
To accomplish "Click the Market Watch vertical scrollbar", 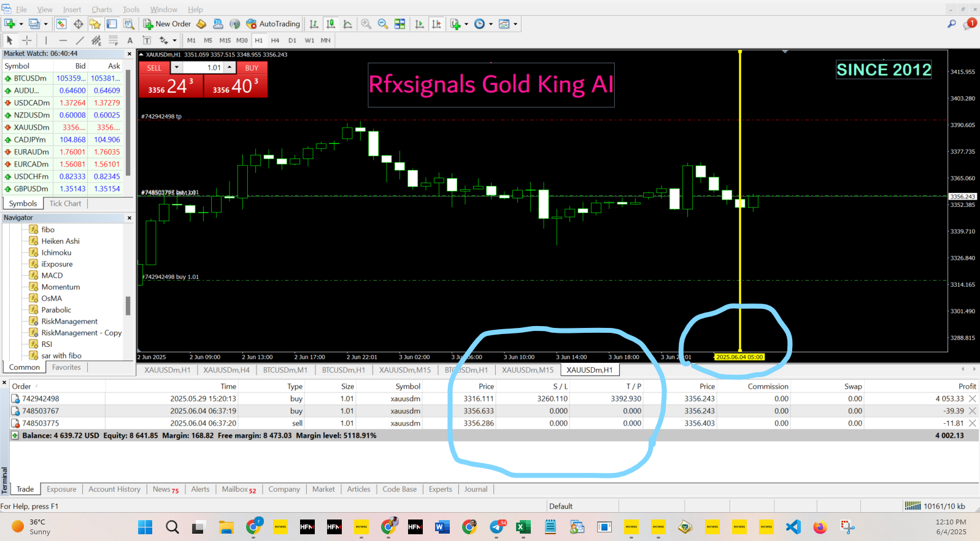I will [128, 123].
